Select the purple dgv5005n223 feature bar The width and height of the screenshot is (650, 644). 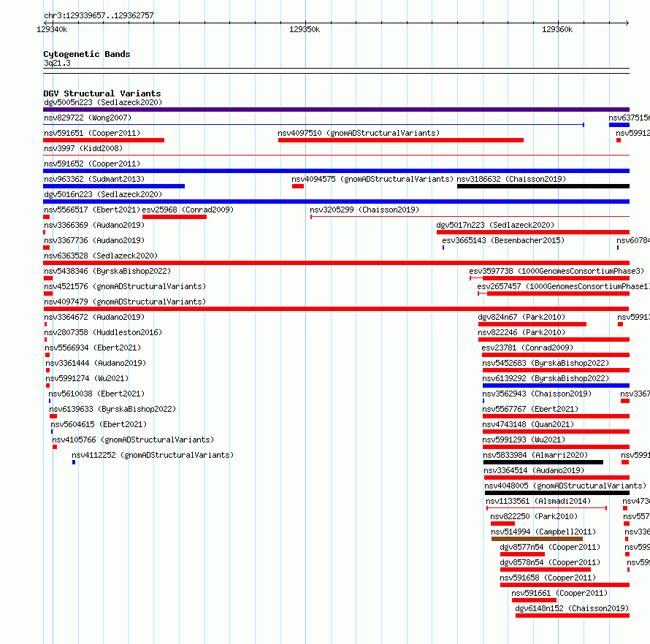(x=336, y=110)
